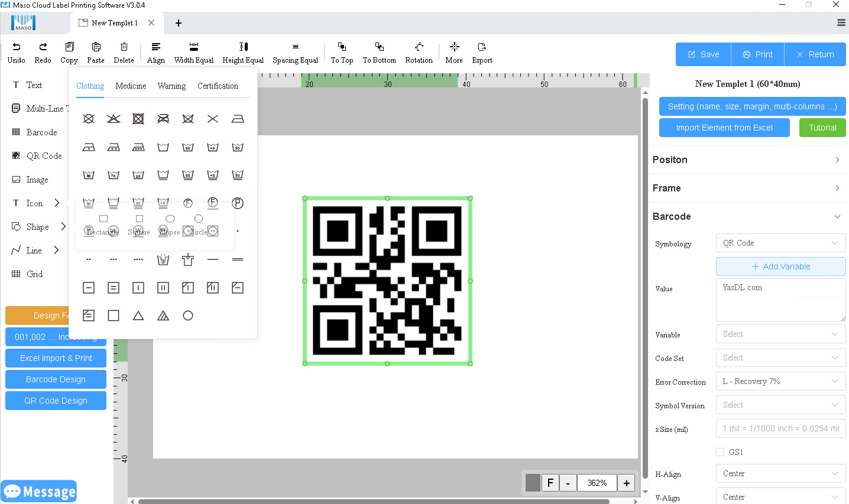Image resolution: width=849 pixels, height=504 pixels.
Task: Insert the empty square clothing icon
Action: 114,316
